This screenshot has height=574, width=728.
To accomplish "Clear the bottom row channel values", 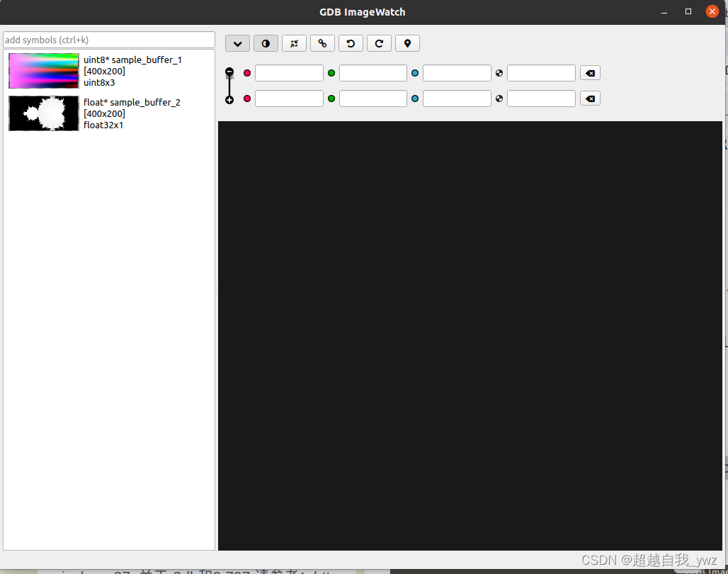I will coord(590,99).
